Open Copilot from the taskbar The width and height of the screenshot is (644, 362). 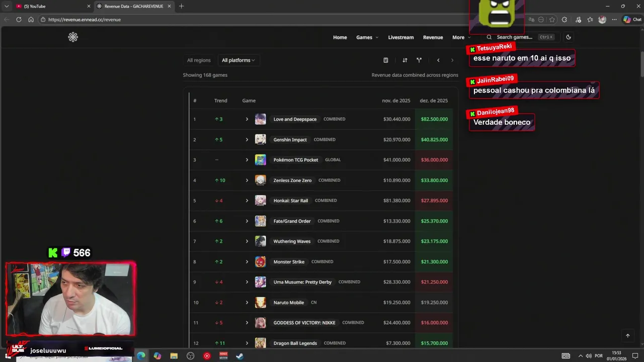click(x=157, y=356)
